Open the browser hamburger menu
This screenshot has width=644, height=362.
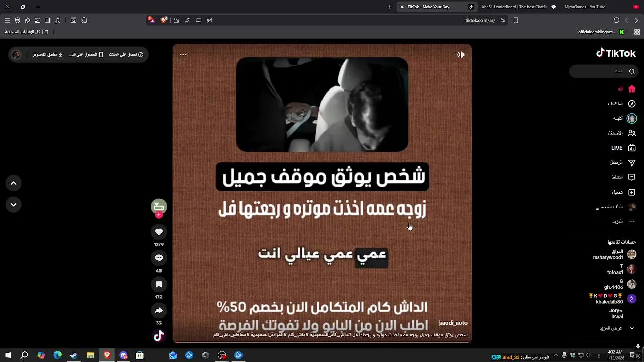pos(7,20)
